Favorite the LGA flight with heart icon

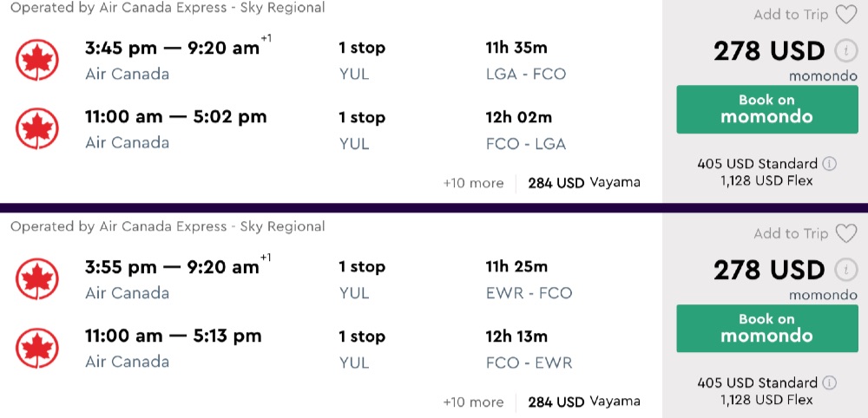(x=845, y=15)
